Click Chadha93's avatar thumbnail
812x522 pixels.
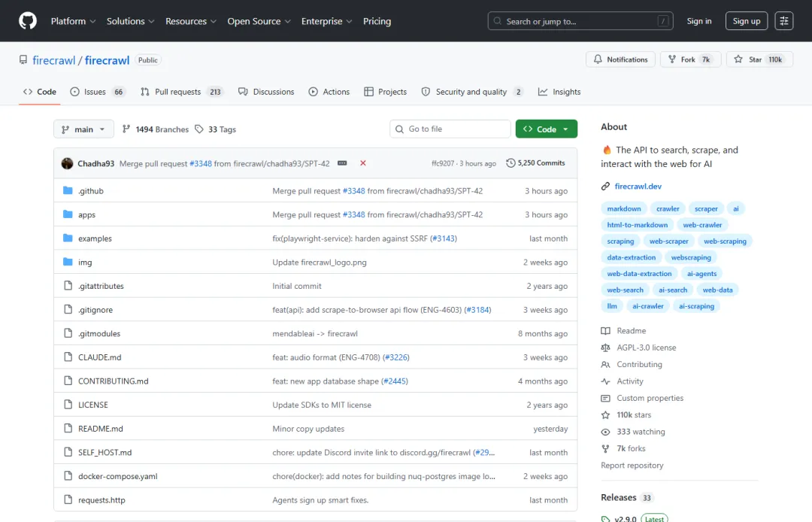coord(68,164)
